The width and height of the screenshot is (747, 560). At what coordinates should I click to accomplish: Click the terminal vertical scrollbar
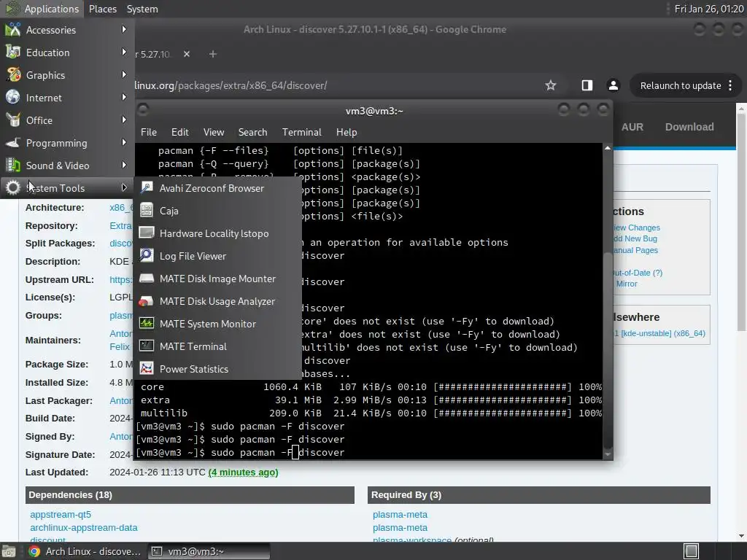pos(608,350)
